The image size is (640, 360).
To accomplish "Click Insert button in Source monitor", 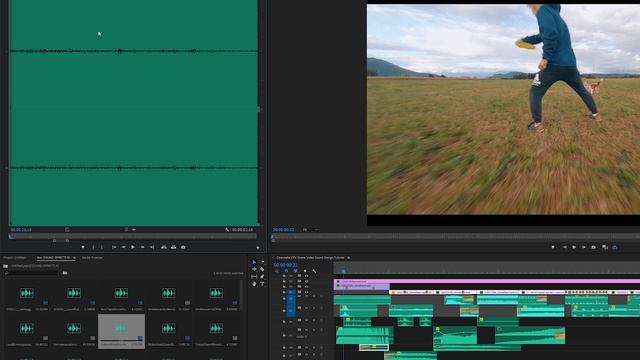I will 164,247.
